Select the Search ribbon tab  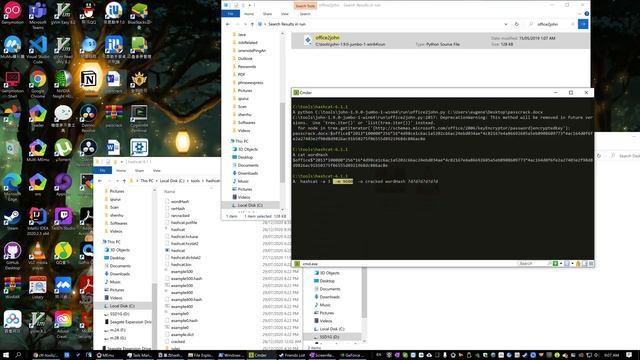tap(305, 14)
